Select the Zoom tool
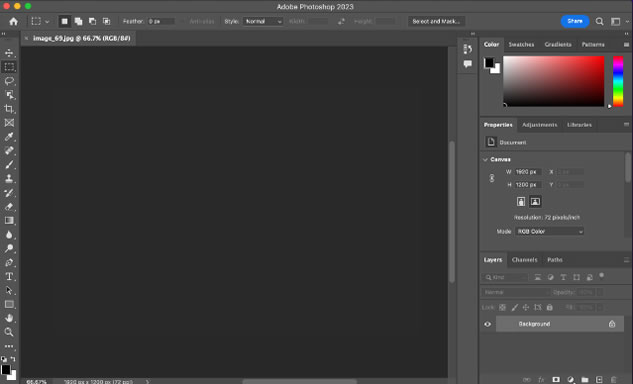 pyautogui.click(x=9, y=332)
